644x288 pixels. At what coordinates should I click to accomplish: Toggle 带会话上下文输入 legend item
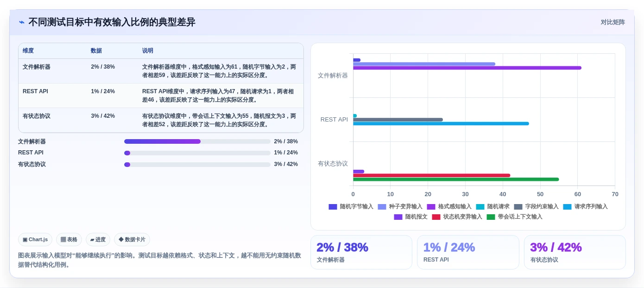pos(514,217)
